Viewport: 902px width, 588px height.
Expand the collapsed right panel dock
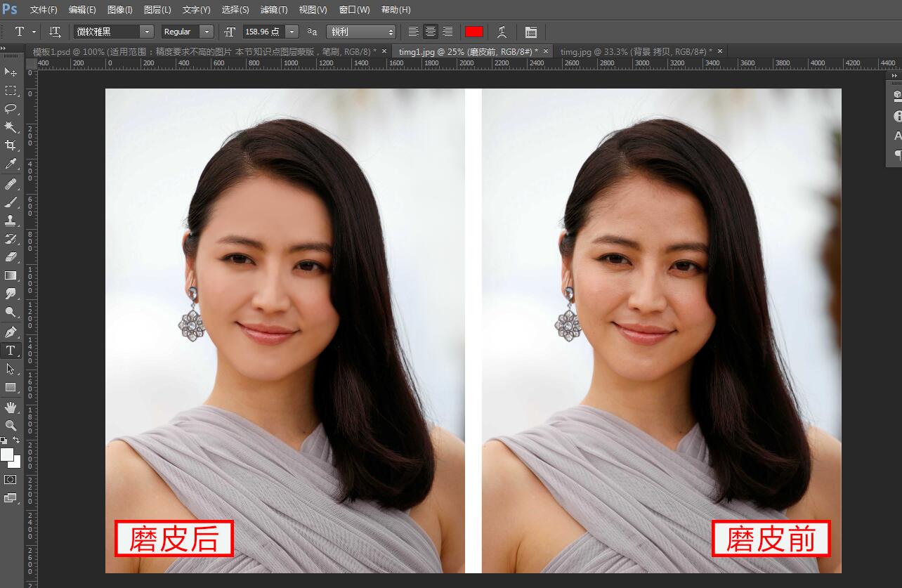tap(894, 75)
